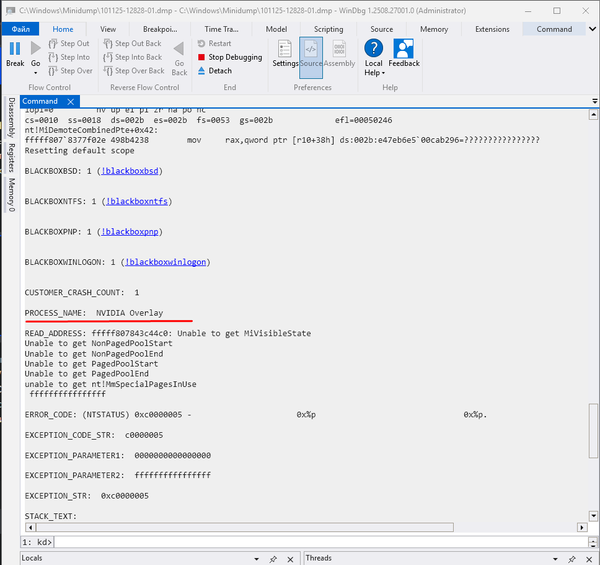Toggle Source mode in Preferences
This screenshot has width=600, height=565.
click(x=311, y=54)
